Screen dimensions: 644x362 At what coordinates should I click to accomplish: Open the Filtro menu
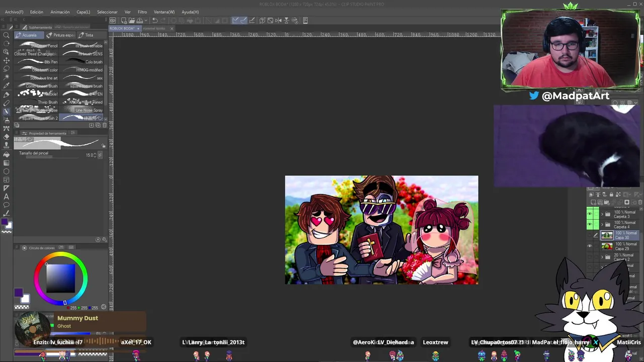(x=142, y=12)
